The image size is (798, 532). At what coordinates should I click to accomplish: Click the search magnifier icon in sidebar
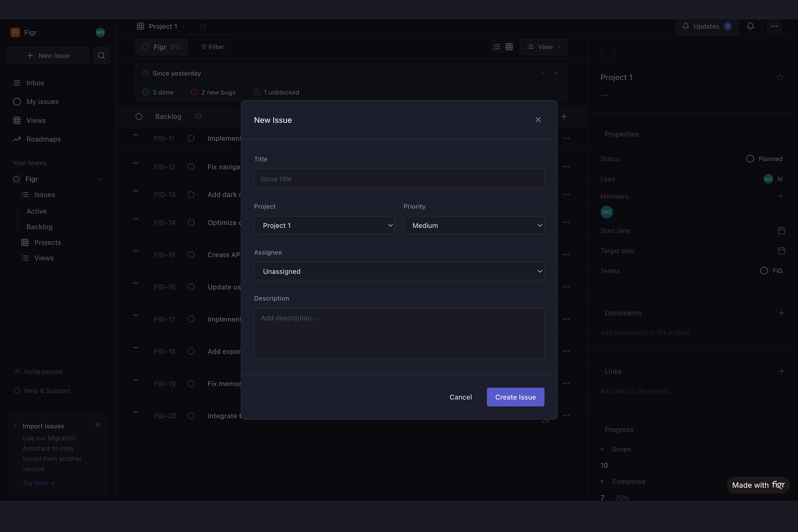(101, 55)
